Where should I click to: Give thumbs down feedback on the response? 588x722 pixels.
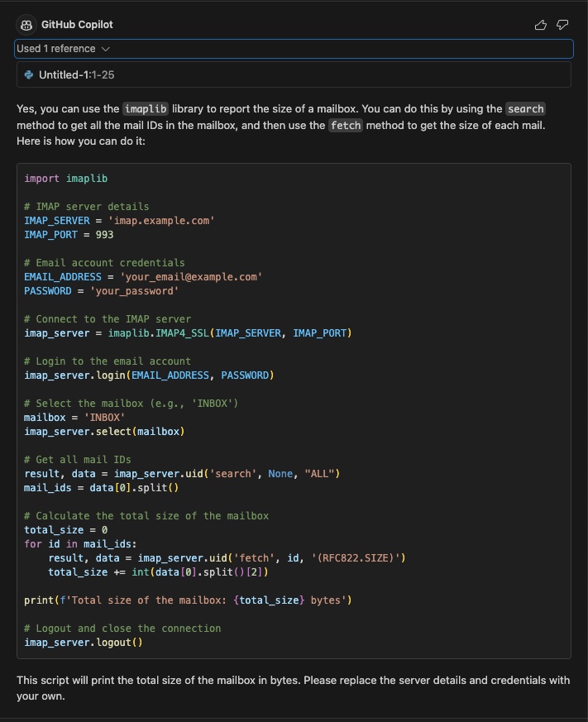[x=562, y=25]
